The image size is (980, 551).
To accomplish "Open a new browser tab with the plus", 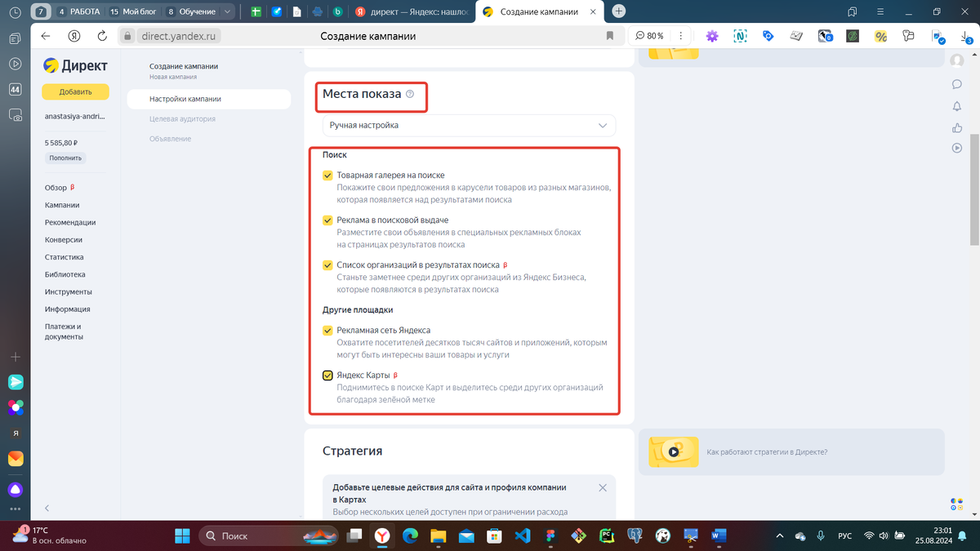I will point(618,11).
